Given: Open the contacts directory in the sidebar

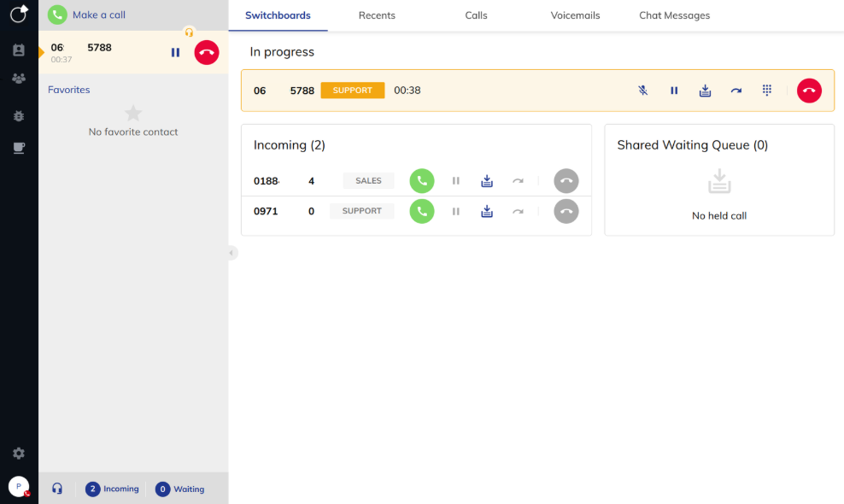Looking at the screenshot, I should click(x=19, y=50).
